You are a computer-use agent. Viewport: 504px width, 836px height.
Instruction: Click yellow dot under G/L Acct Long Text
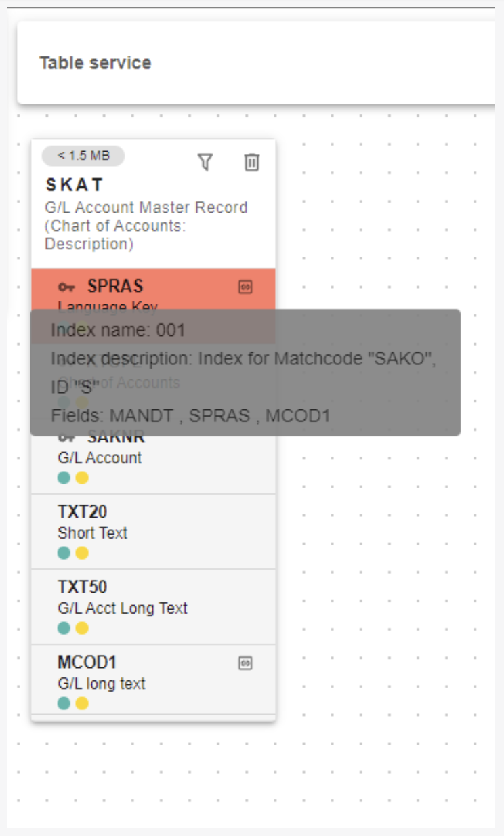[82, 628]
